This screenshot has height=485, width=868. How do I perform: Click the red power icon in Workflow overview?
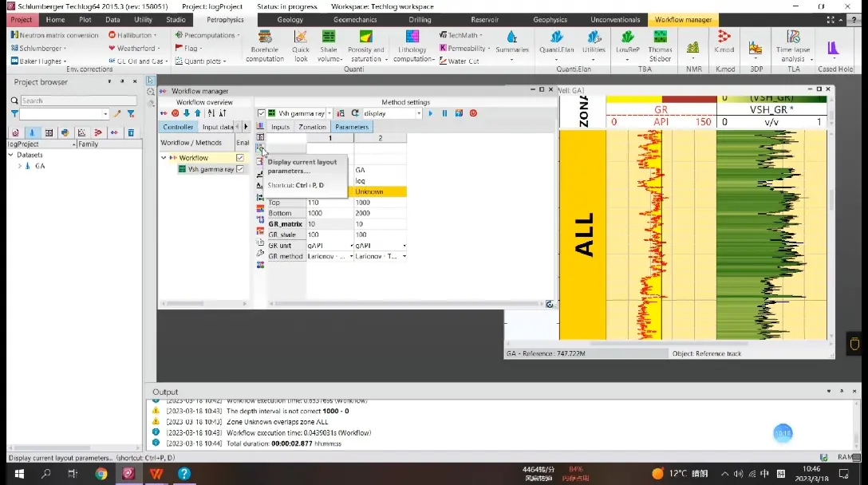[175, 113]
